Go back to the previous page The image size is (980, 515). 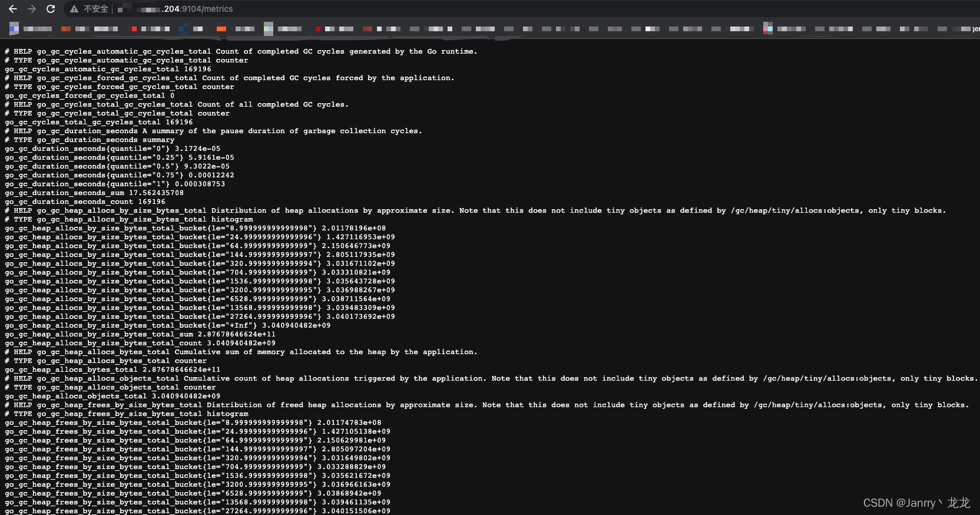pyautogui.click(x=13, y=9)
